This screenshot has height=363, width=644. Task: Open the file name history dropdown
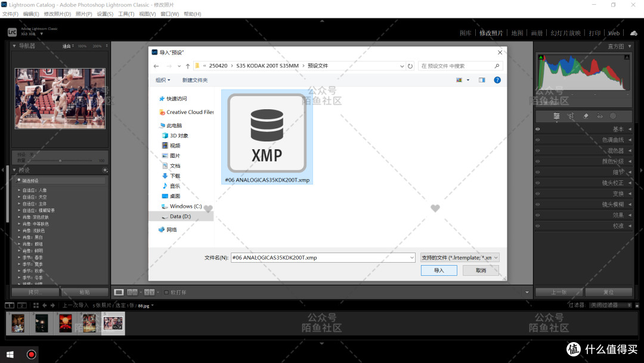[x=411, y=258]
